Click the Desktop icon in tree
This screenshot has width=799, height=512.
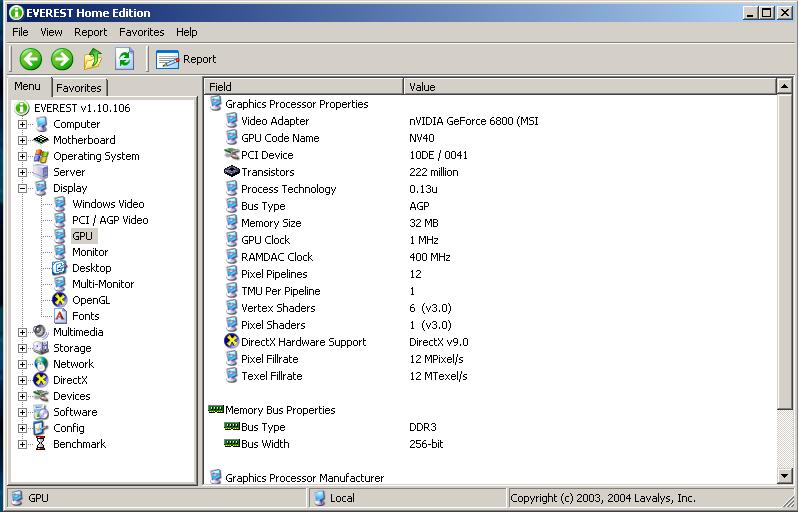point(60,267)
